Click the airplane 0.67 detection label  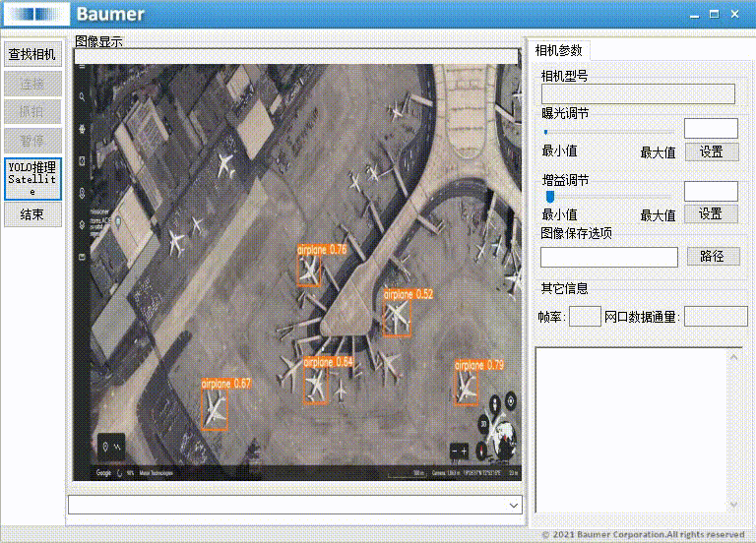226,384
